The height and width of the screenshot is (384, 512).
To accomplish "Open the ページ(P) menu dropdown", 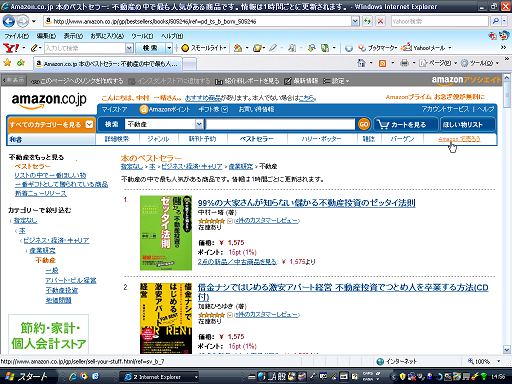I will point(455,63).
